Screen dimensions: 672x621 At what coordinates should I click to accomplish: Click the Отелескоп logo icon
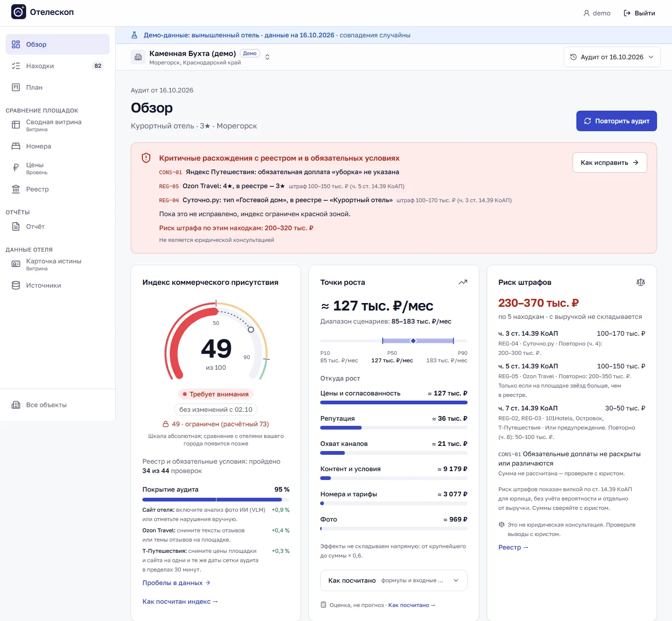[19, 12]
